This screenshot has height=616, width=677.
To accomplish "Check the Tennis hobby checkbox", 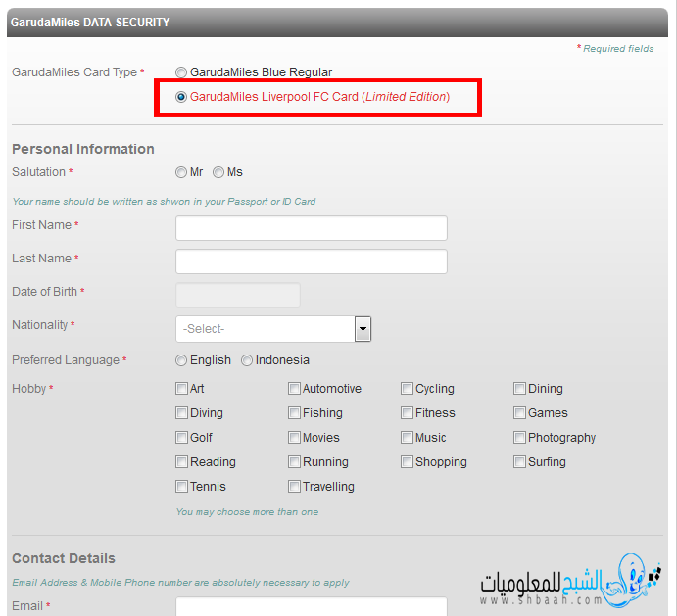I will 182,487.
